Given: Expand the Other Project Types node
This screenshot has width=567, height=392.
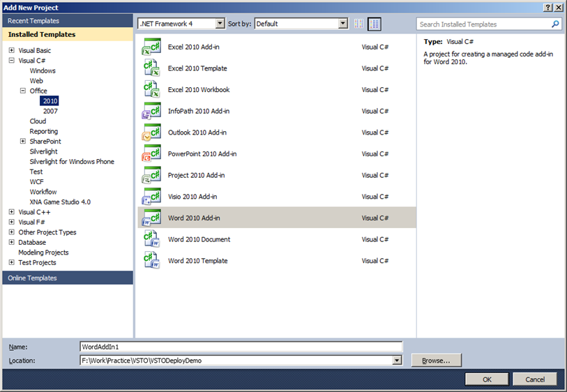Looking at the screenshot, I should pos(12,232).
